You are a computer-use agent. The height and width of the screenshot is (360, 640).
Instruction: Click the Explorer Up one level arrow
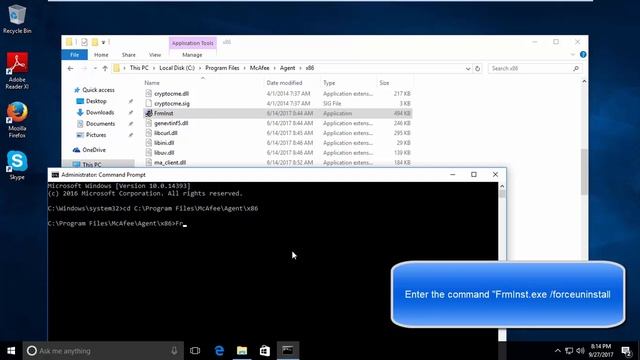(105, 68)
